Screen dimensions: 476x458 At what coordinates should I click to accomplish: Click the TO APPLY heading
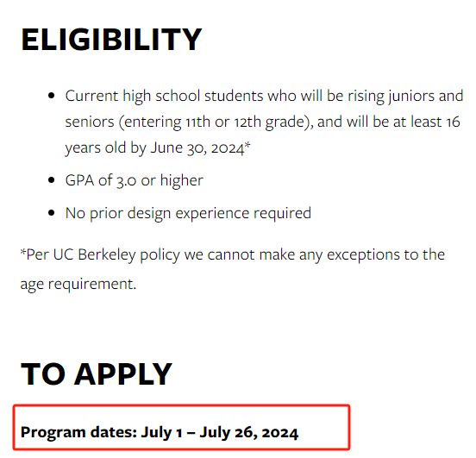coord(97,373)
